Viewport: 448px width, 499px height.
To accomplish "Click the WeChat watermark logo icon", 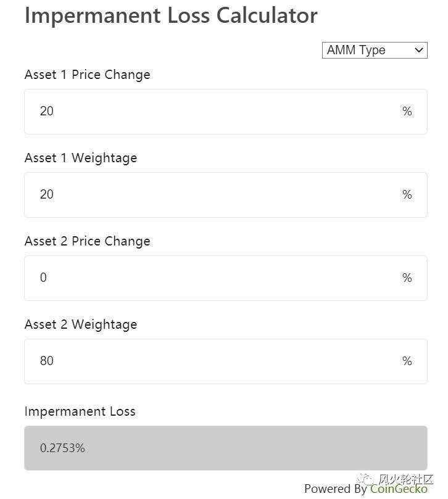I will tap(367, 479).
